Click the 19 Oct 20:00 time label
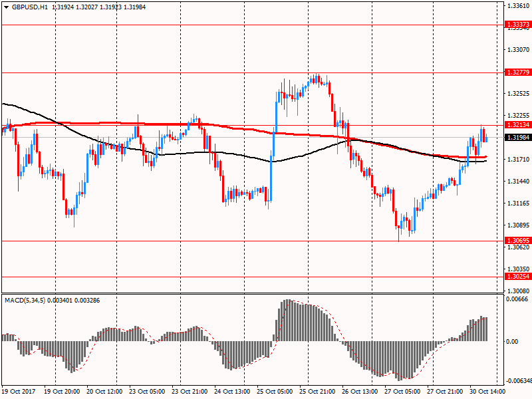532x399 pixels. click(61, 392)
